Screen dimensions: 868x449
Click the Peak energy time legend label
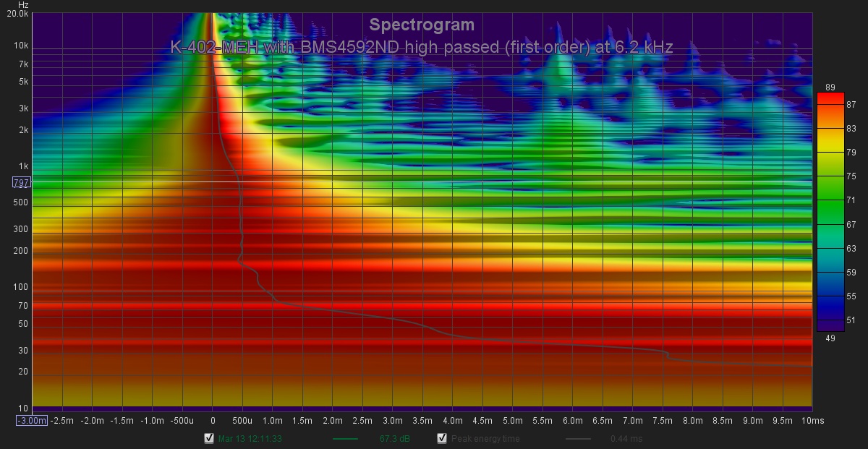(485, 438)
